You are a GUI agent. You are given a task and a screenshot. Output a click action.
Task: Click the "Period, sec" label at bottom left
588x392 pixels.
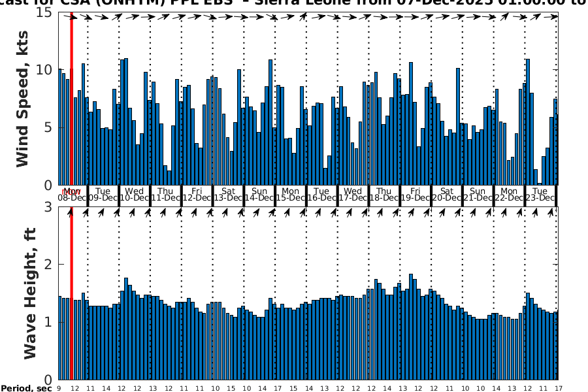[x=26, y=389]
